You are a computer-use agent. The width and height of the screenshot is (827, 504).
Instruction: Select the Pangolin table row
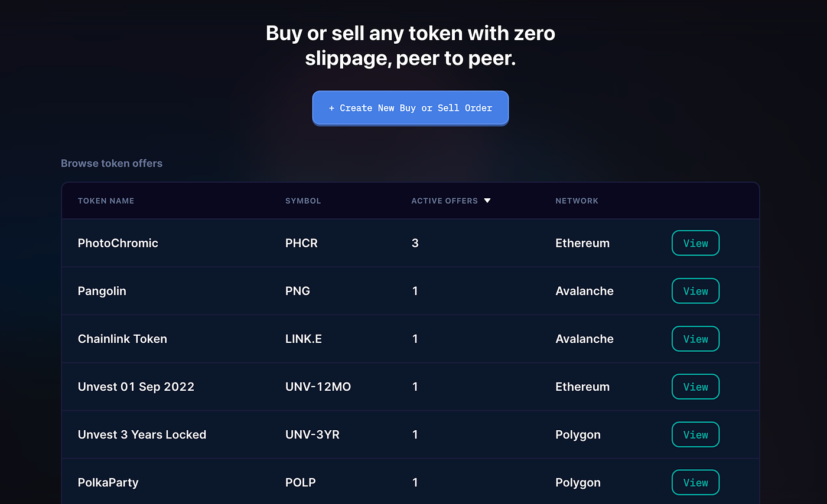click(x=354, y=290)
